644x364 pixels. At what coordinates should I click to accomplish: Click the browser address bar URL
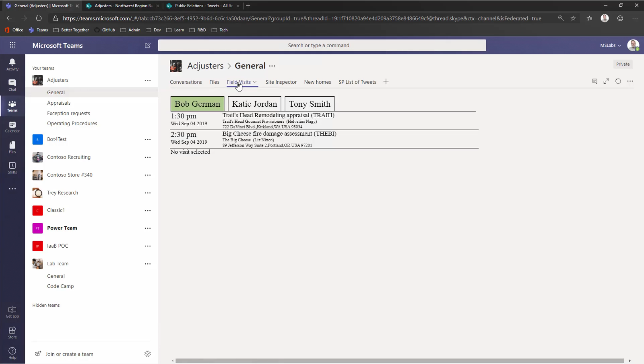(302, 18)
